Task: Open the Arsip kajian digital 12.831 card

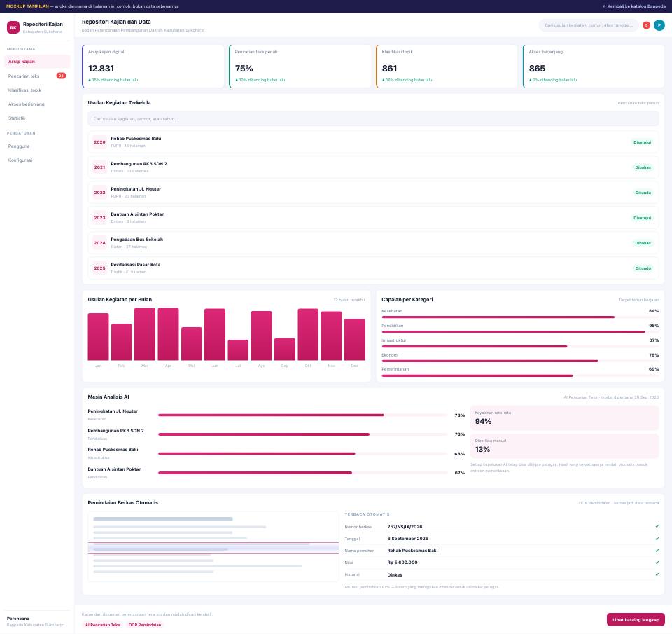Action: click(153, 66)
